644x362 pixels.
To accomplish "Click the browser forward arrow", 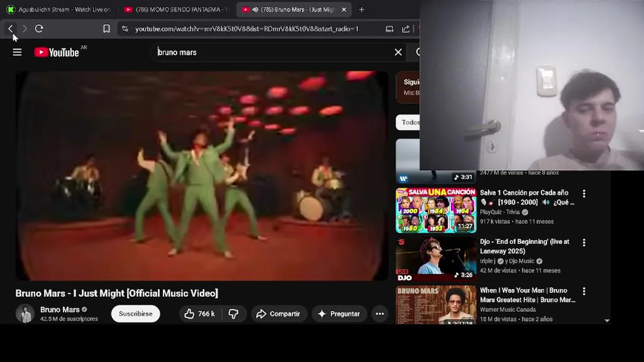I will (x=24, y=29).
